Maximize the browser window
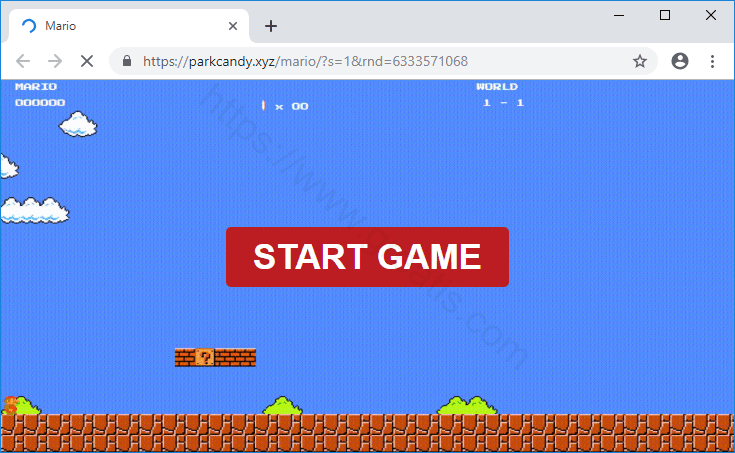The image size is (735, 453). pyautogui.click(x=665, y=15)
